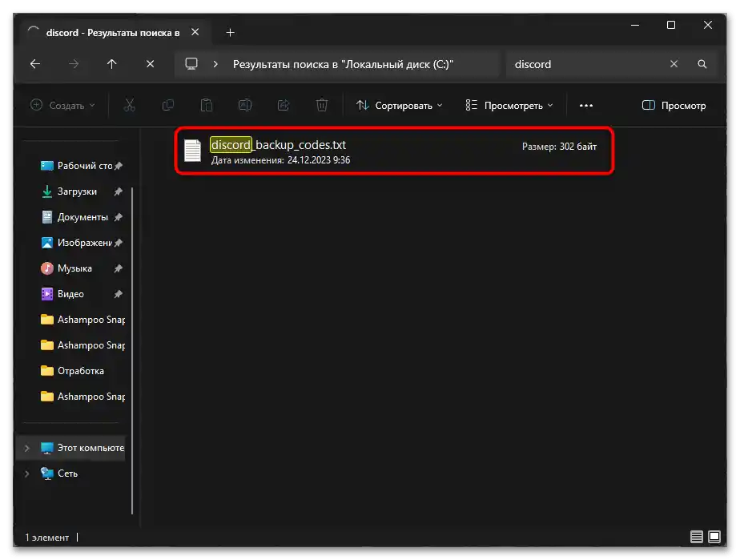Click the pin icon next to Музыка
This screenshot has width=740, height=560.
coord(118,268)
